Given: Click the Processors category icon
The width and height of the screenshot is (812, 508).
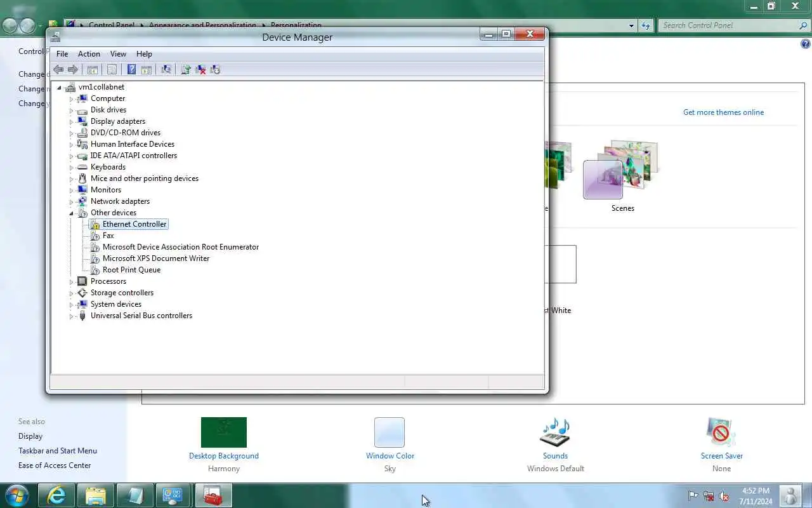Looking at the screenshot, I should [82, 281].
